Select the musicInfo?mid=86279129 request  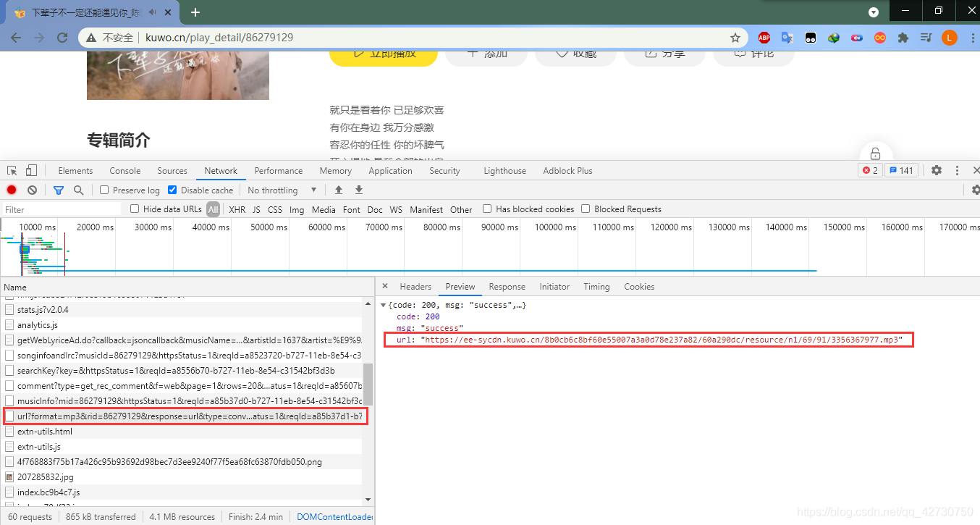click(x=182, y=400)
